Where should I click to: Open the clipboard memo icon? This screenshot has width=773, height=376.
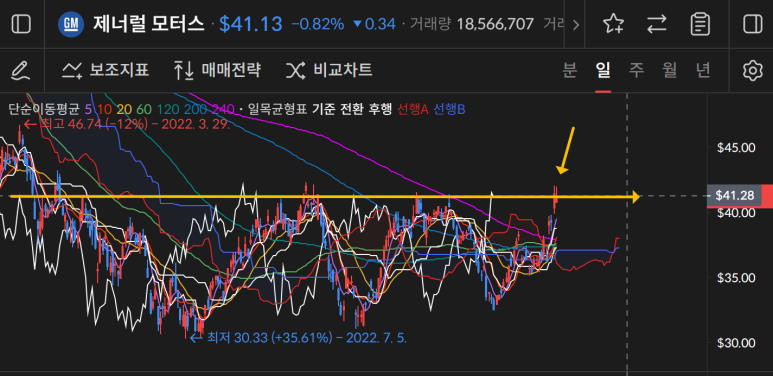700,24
